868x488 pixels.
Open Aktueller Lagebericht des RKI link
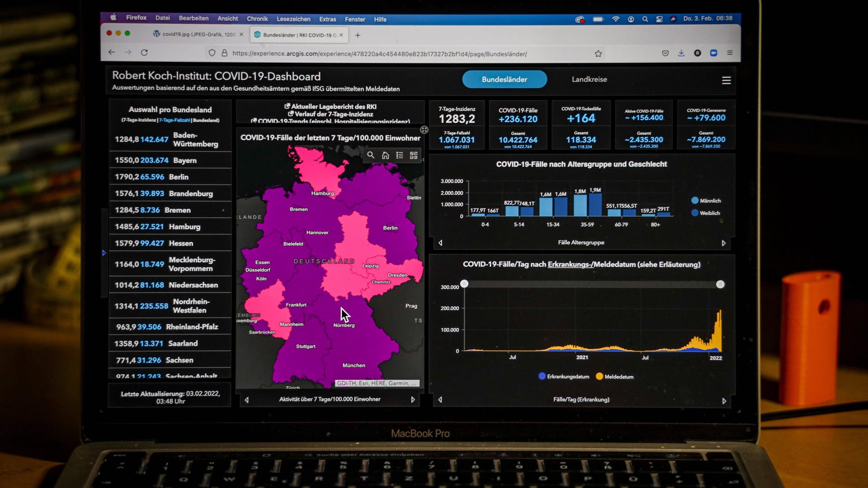point(330,107)
